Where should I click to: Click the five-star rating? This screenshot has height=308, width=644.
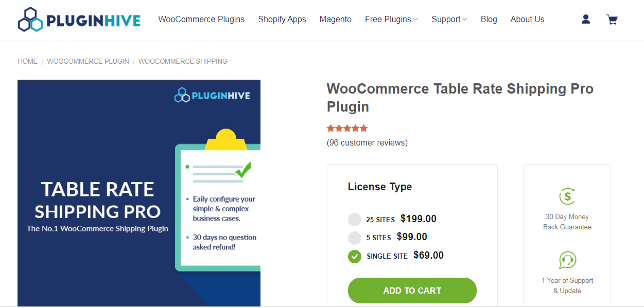(x=347, y=128)
